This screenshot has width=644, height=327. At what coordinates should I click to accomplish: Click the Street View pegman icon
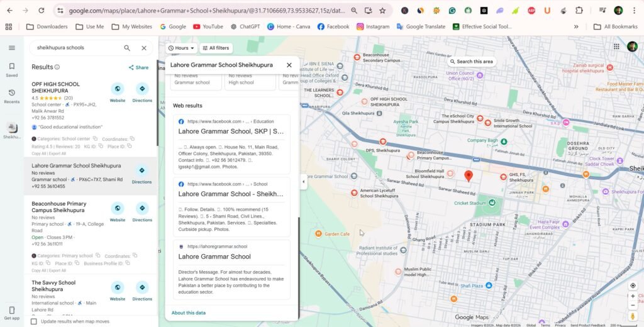pyautogui.click(x=633, y=316)
